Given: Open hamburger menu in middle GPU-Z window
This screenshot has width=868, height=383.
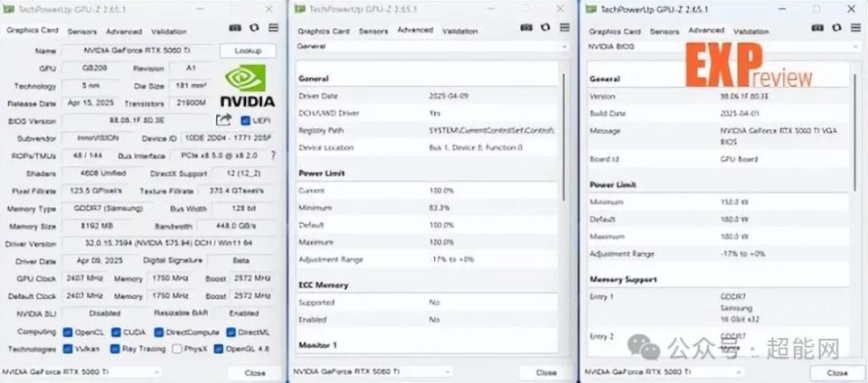Looking at the screenshot, I should coord(564,27).
